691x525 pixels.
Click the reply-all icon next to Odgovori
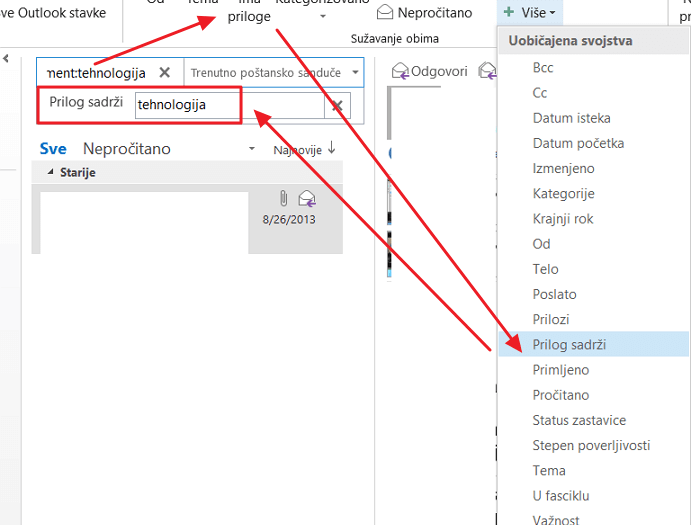487,71
